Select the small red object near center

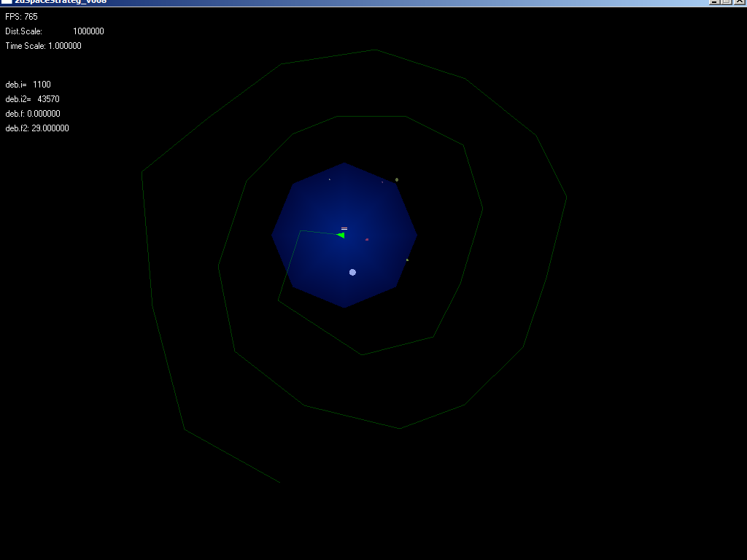tap(367, 239)
